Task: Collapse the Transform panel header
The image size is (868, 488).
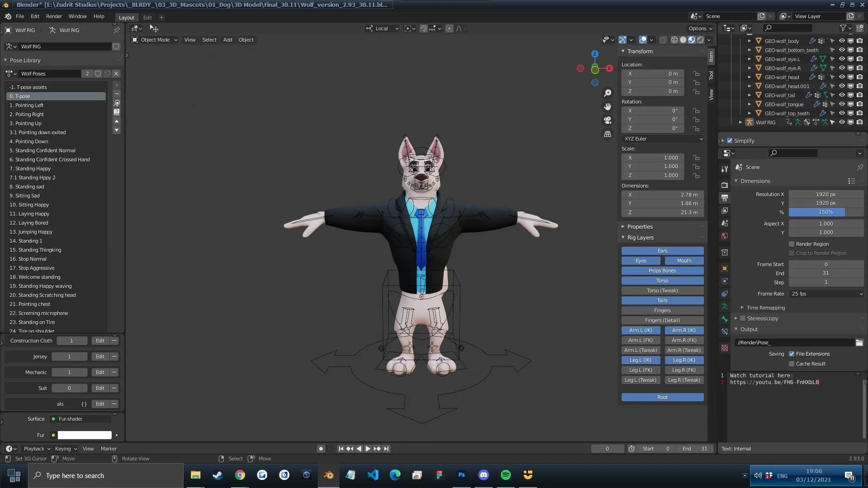Action: coord(638,51)
